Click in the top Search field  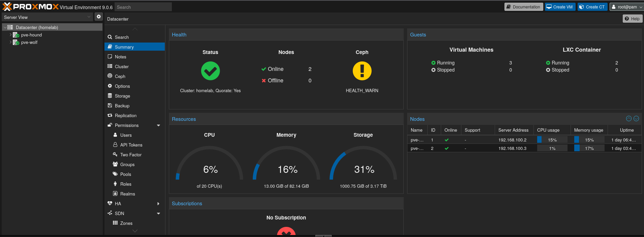tap(143, 7)
